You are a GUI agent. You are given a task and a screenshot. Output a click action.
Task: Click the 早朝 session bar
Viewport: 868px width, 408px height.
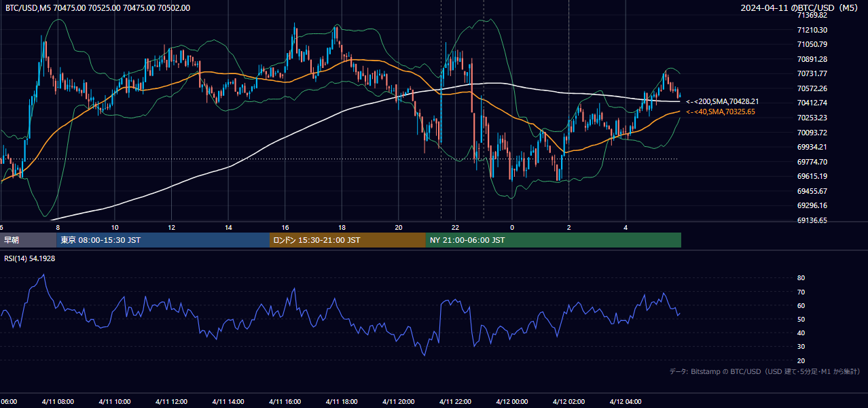pos(28,240)
